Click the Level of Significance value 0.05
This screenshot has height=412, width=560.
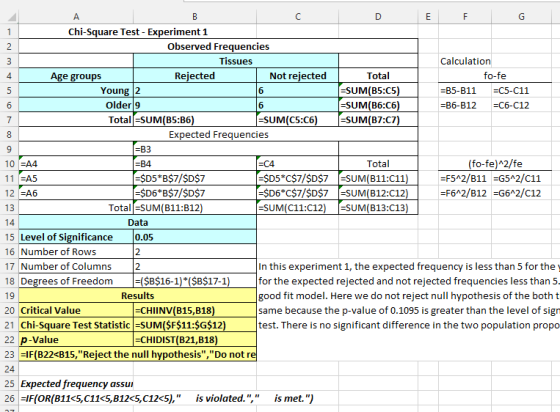195,237
